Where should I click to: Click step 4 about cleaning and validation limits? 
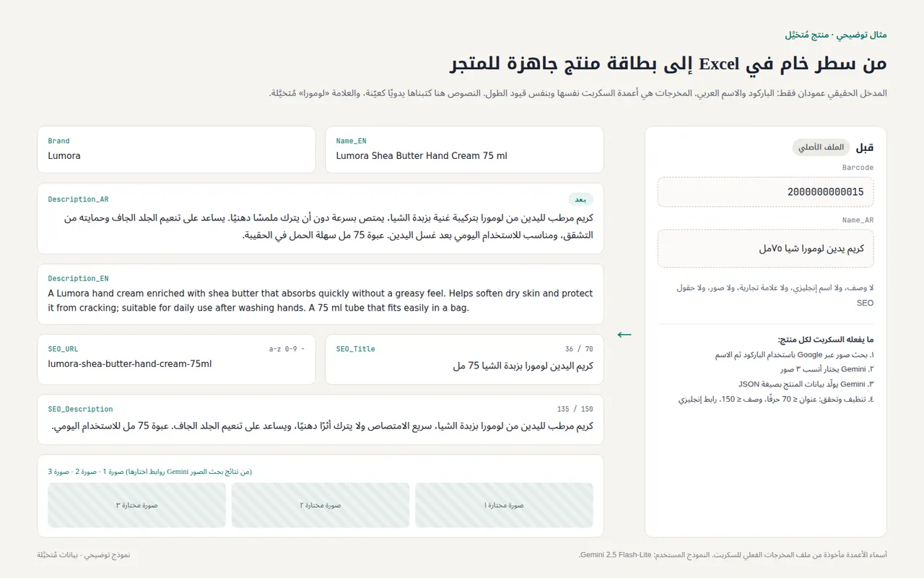pos(777,399)
